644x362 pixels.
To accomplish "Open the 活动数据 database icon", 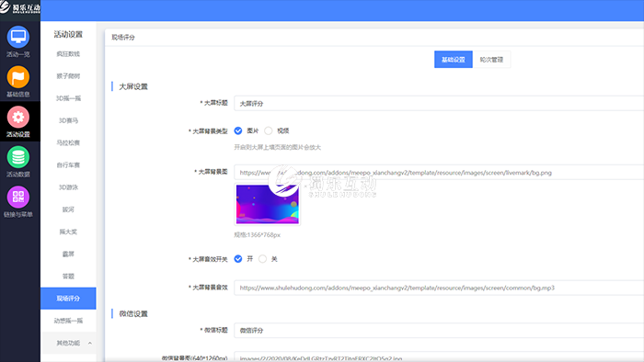I will pyautogui.click(x=18, y=157).
